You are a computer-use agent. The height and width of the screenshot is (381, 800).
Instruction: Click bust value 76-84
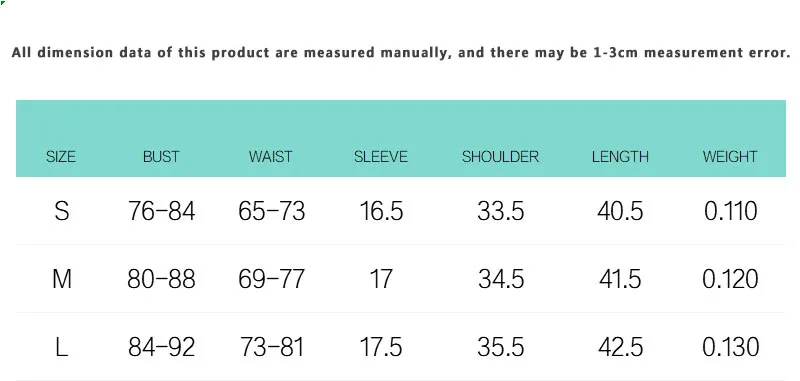pyautogui.click(x=161, y=211)
